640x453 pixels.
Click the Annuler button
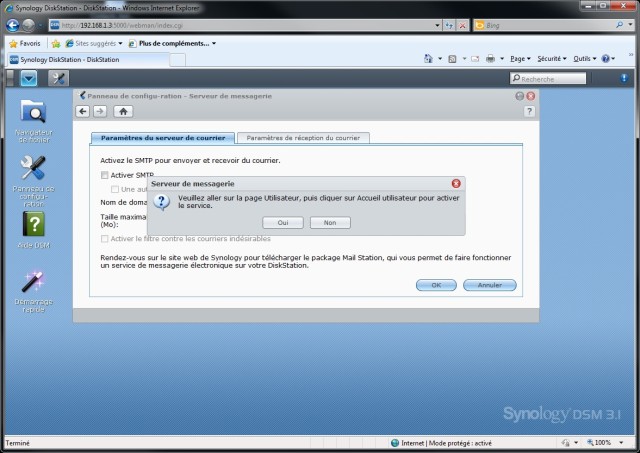pos(490,285)
